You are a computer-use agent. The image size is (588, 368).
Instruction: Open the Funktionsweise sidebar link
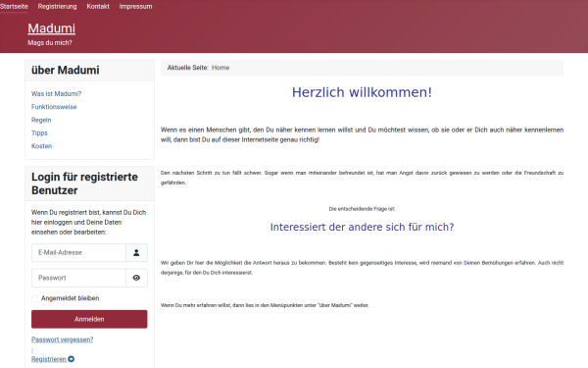54,107
